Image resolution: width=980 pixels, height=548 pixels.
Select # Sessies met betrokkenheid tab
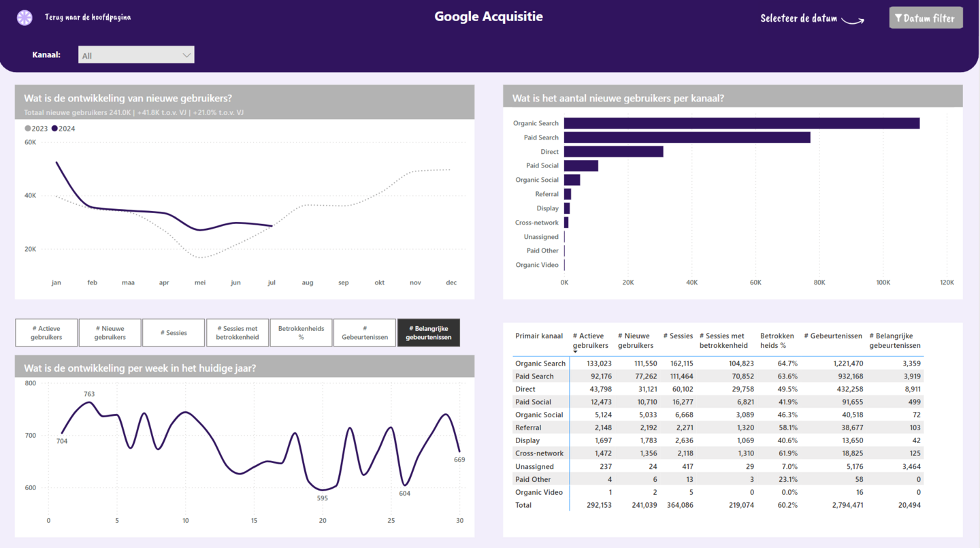click(x=238, y=333)
